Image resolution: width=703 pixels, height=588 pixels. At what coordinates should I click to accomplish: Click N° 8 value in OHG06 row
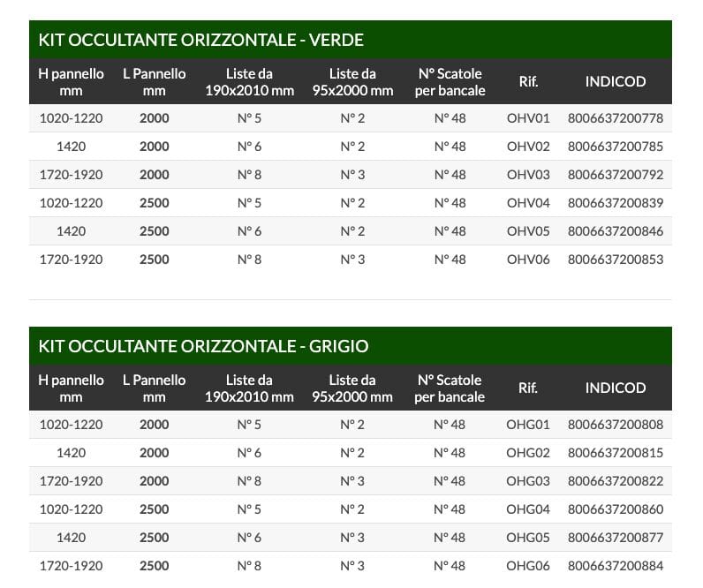point(249,566)
